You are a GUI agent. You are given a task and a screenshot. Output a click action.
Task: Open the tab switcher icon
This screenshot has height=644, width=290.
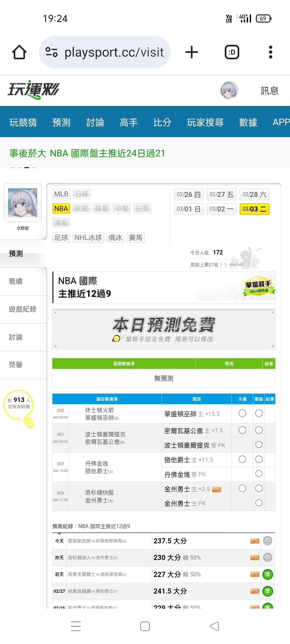pos(232,52)
